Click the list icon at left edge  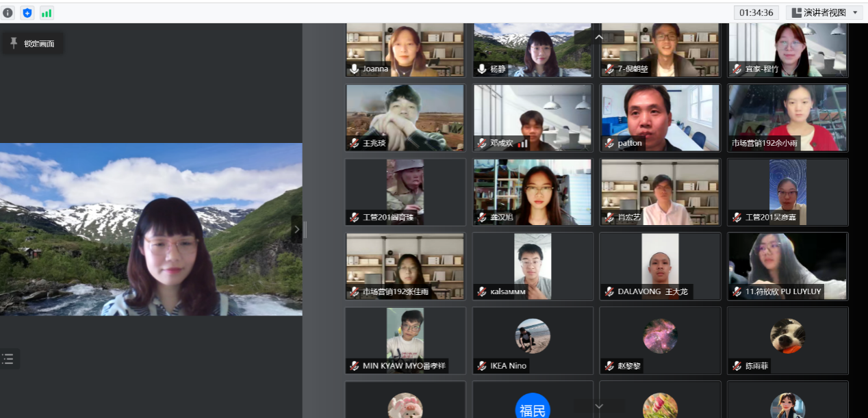(x=8, y=358)
